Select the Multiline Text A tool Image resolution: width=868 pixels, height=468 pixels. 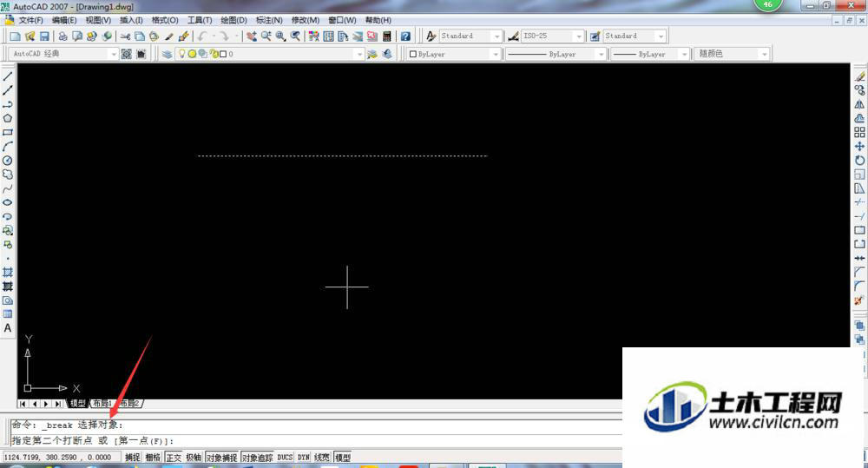coord(8,328)
